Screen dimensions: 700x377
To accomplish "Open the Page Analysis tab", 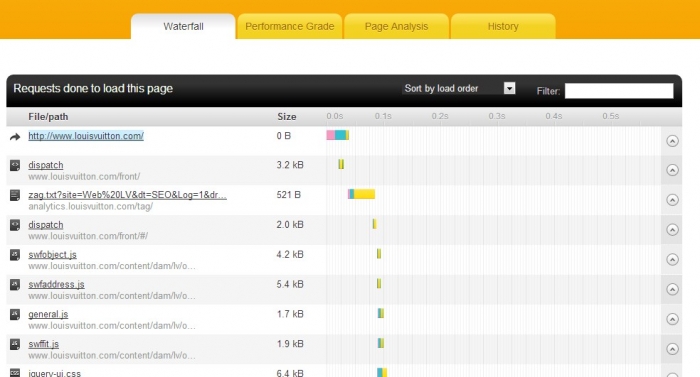I will [396, 26].
